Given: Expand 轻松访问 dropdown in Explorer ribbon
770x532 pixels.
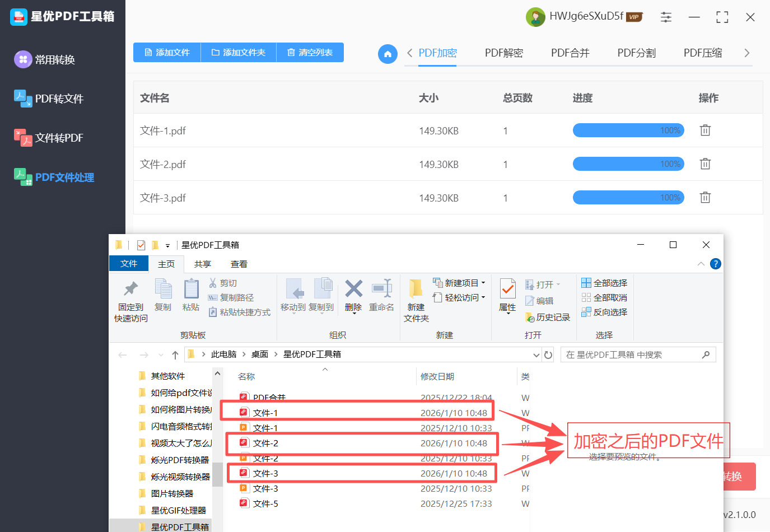Looking at the screenshot, I should point(483,297).
